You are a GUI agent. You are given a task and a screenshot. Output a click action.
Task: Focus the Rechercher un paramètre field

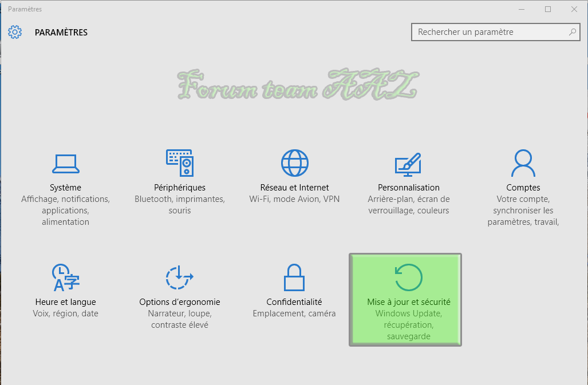[495, 32]
